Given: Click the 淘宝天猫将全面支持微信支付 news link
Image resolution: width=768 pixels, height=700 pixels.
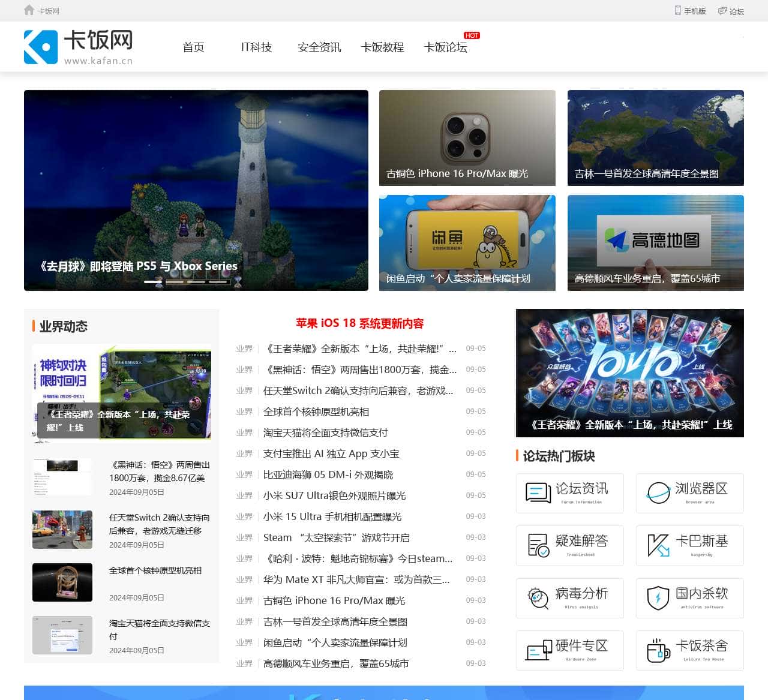Looking at the screenshot, I should tap(326, 432).
